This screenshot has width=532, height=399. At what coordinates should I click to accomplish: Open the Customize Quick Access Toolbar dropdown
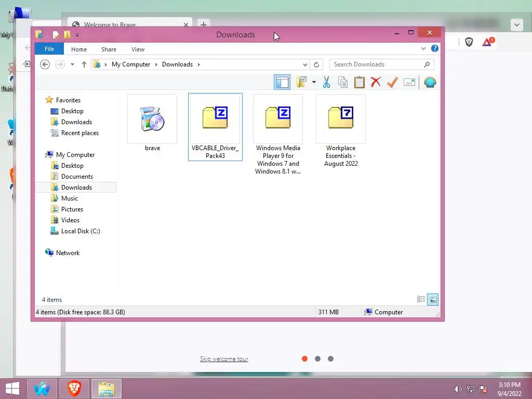tap(77, 35)
